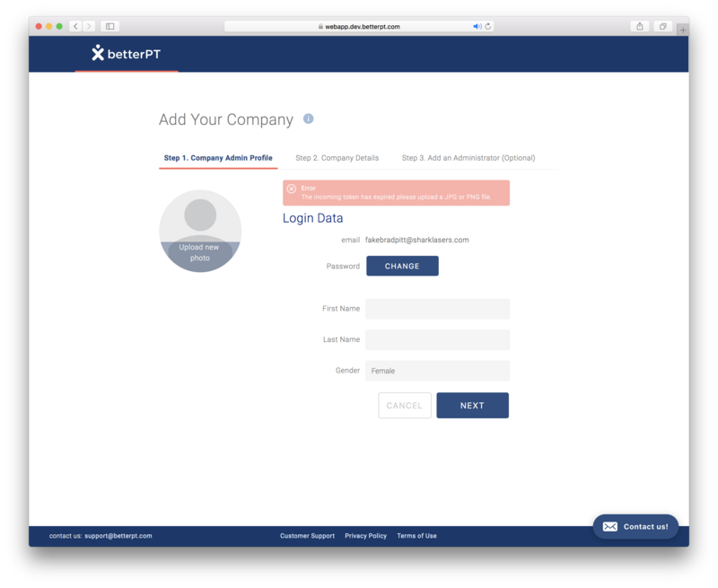Viewport: 718px width, 588px height.
Task: Click the NEXT button
Action: coord(472,406)
